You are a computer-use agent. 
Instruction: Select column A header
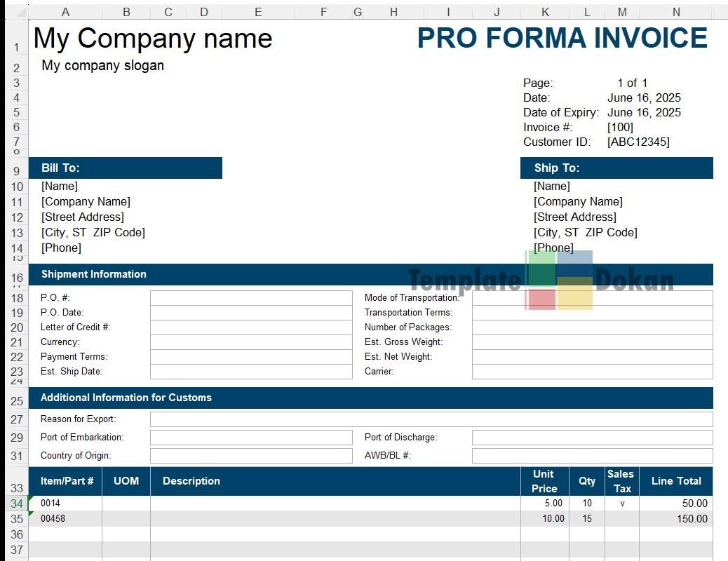[x=65, y=12]
